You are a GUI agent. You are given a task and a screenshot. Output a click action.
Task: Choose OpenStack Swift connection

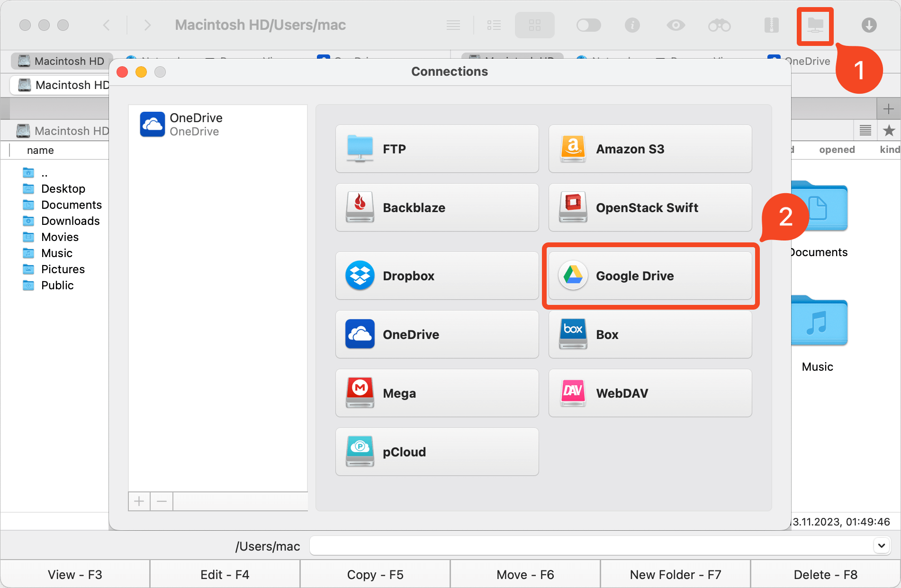650,207
